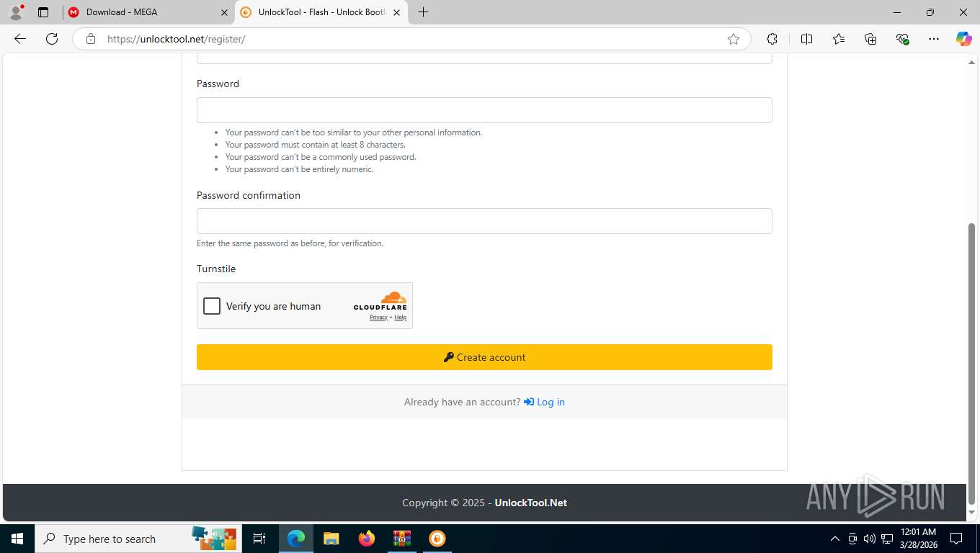Check the Verify you are human box
Image resolution: width=980 pixels, height=553 pixels.
click(x=212, y=306)
